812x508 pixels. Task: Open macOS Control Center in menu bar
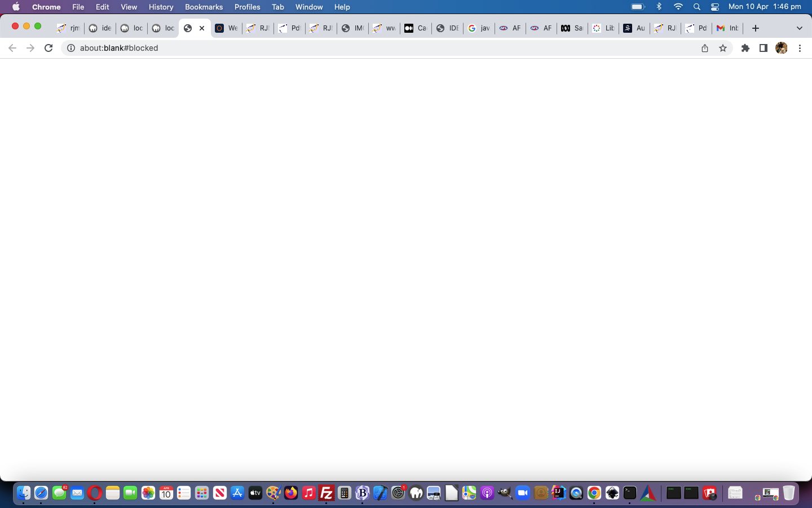[x=715, y=7]
